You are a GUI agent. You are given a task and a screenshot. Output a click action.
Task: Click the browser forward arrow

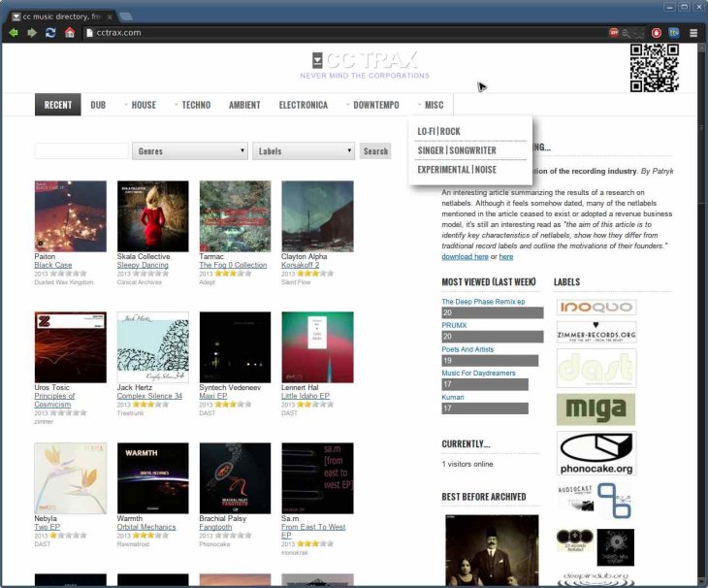coord(32,32)
